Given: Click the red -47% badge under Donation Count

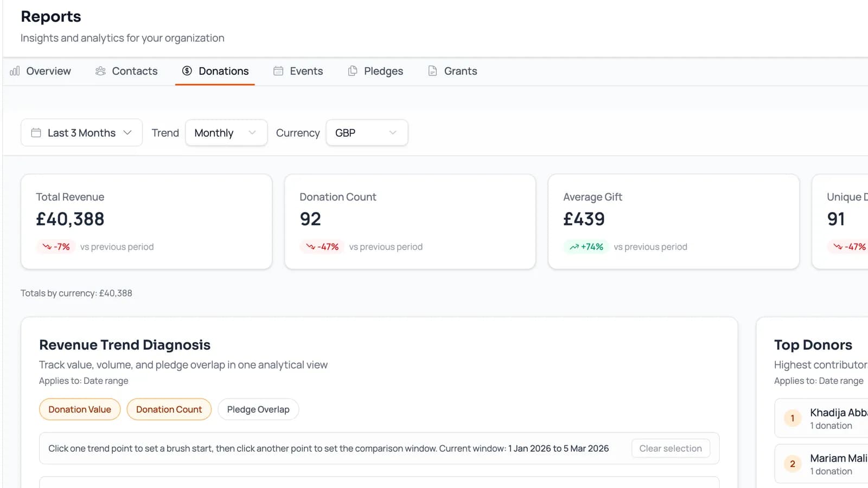Looking at the screenshot, I should (x=322, y=247).
